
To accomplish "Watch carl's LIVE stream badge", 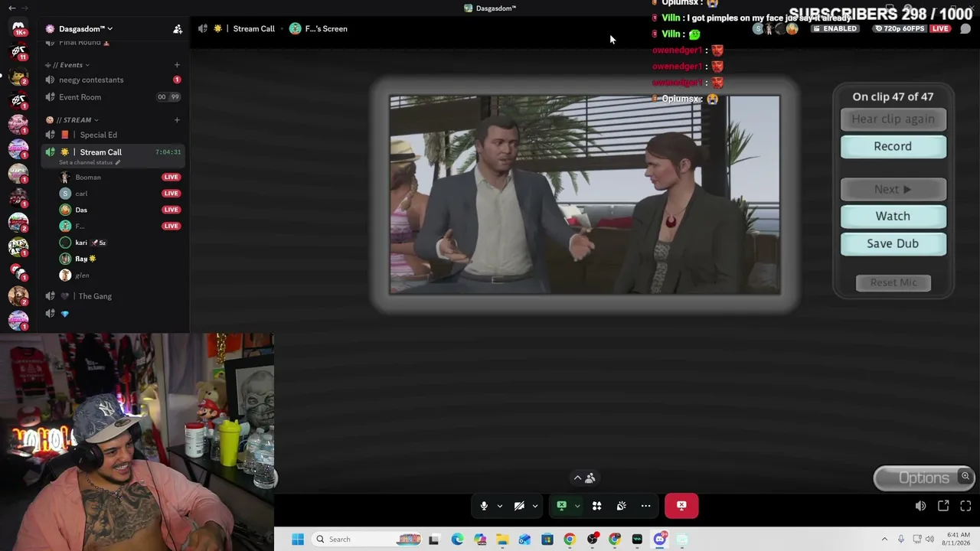I will click(x=171, y=194).
